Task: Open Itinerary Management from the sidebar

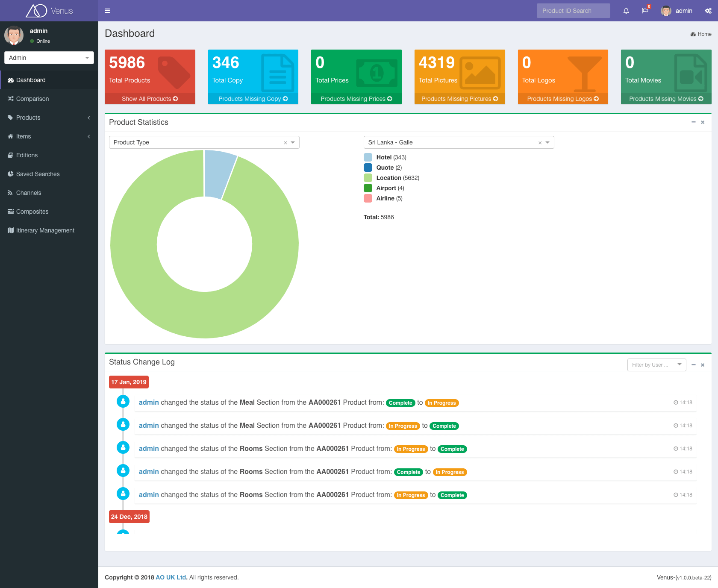Action: click(49, 230)
